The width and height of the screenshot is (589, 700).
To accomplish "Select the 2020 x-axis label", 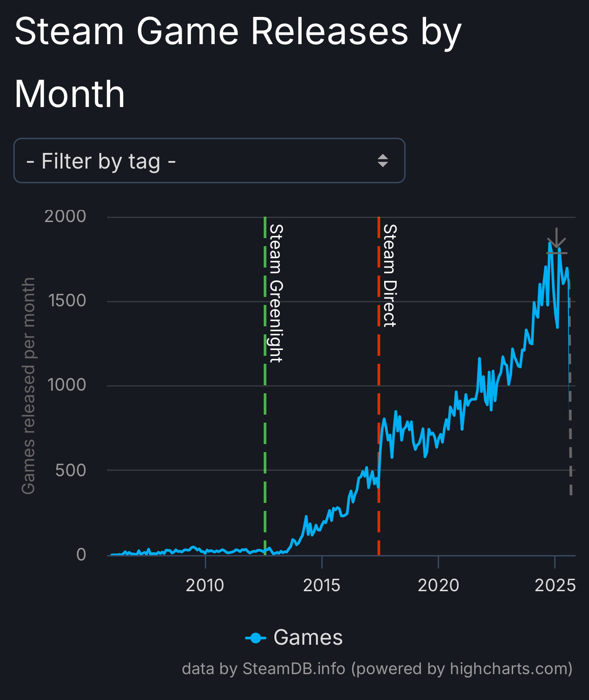I will click(438, 585).
